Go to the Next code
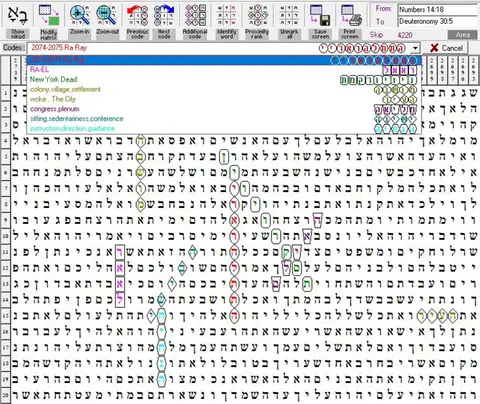Image resolution: width=480 pixels, height=404 pixels. click(164, 21)
